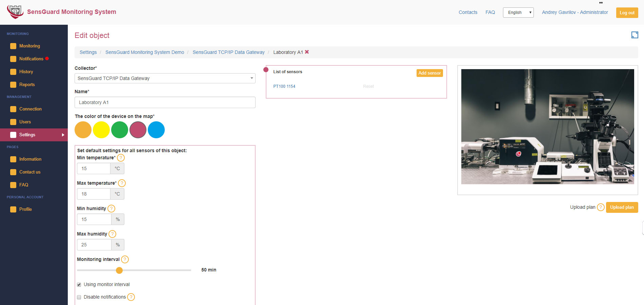The image size is (644, 305).
Task: Click Monitoring interval help icon
Action: tap(125, 260)
